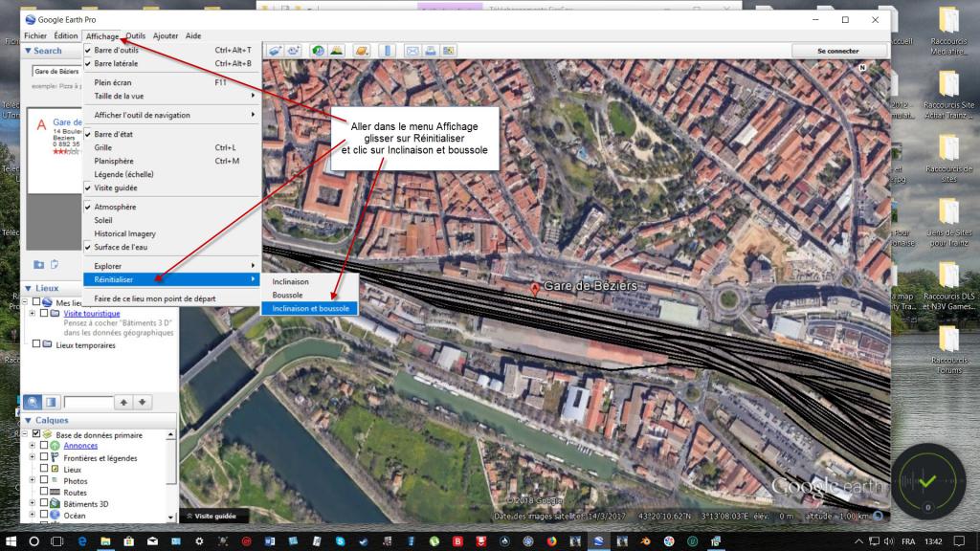
Task: Click Gare de search result title link
Action: pos(68,122)
